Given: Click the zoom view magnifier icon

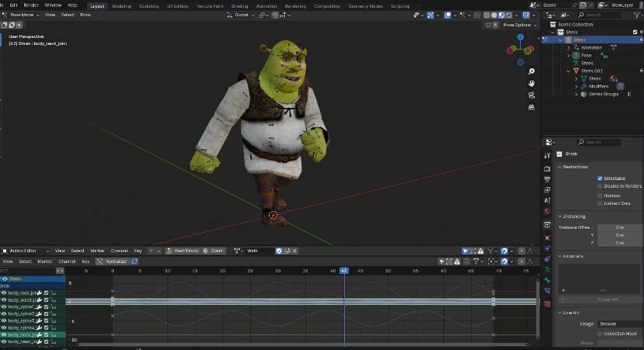Looking at the screenshot, I should point(532,71).
